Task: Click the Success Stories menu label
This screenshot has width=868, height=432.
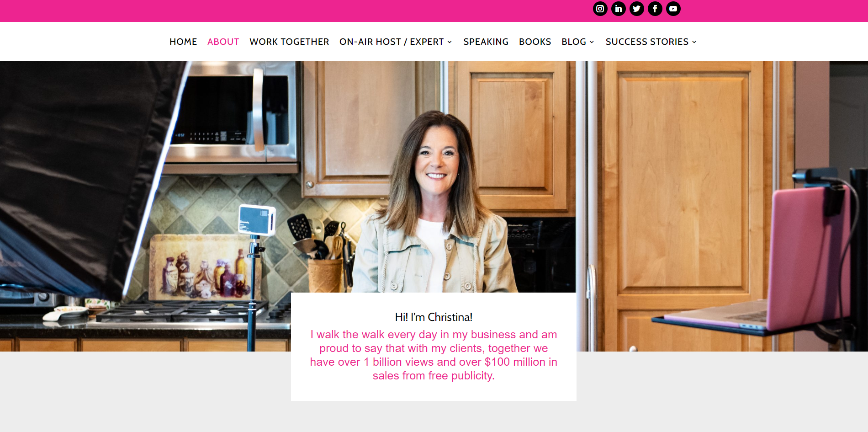Action: pyautogui.click(x=647, y=42)
